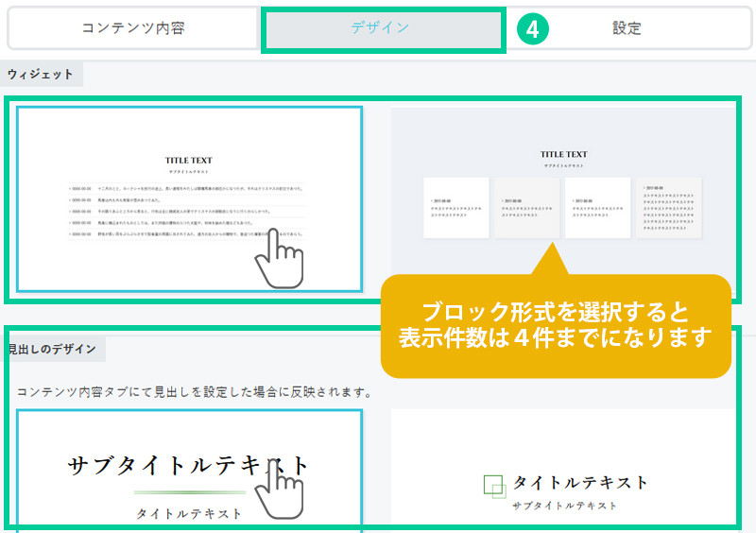Click the fourth card in block preview
756x533 pixels.
[x=669, y=207]
